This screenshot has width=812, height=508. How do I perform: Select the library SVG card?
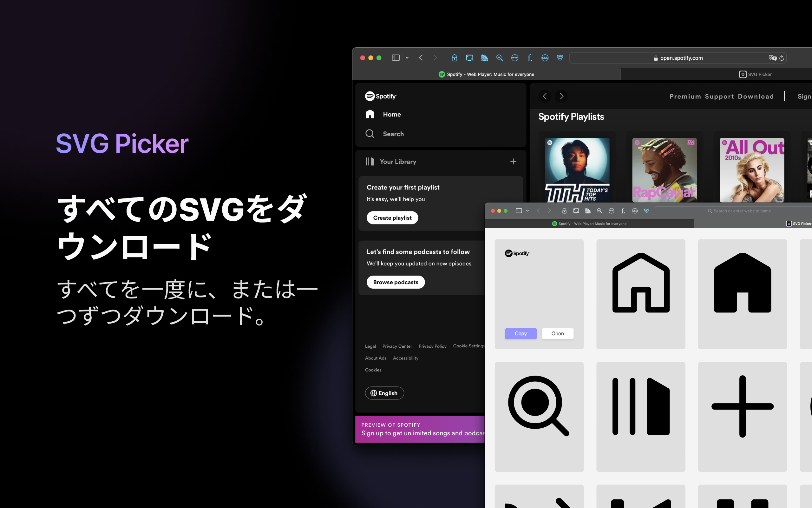(641, 417)
